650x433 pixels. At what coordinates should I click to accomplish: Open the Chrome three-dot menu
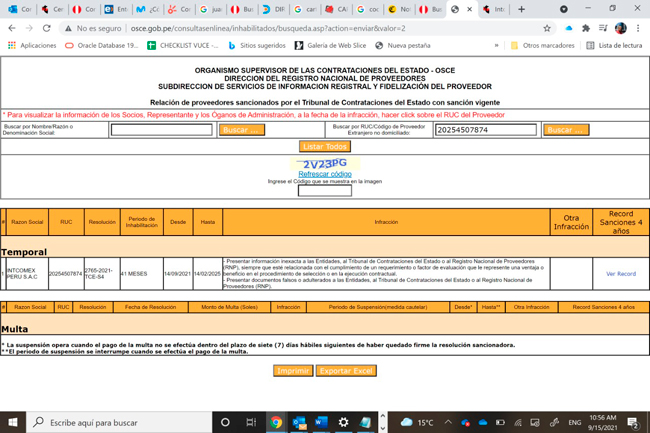click(638, 28)
